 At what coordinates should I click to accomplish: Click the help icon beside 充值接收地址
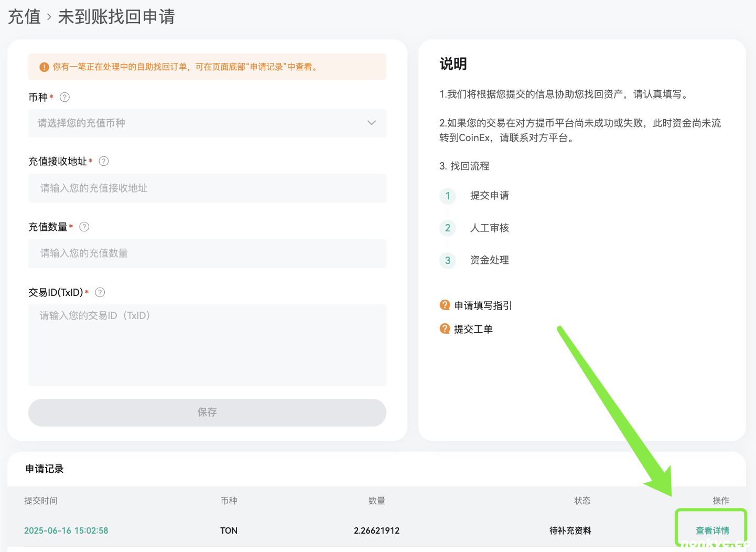(104, 161)
